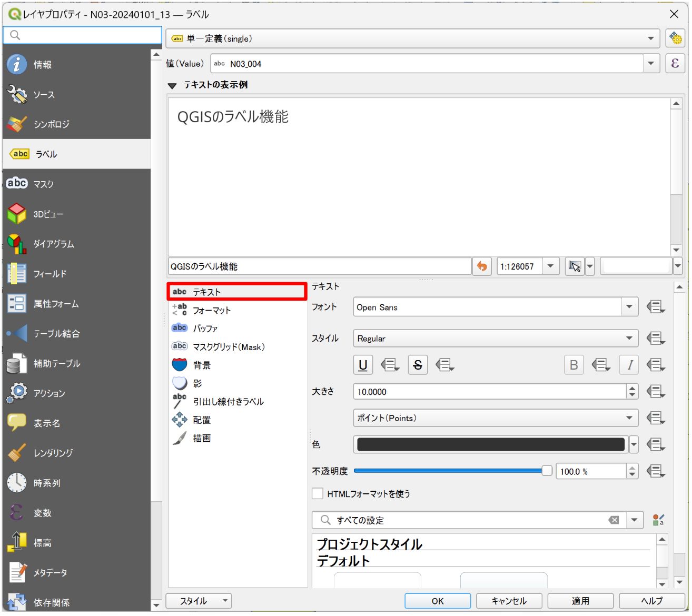The image size is (692, 616).
Task: Open data-defined override for 大きさ
Action: (x=656, y=391)
